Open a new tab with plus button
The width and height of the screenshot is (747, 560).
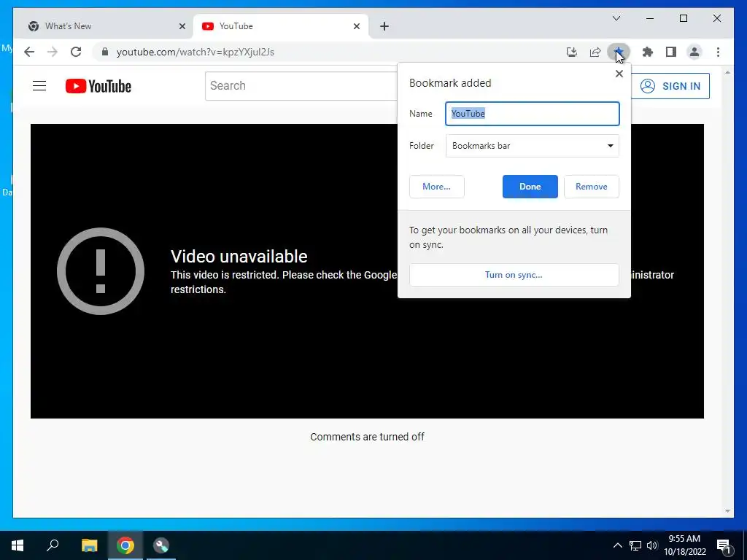click(x=384, y=26)
